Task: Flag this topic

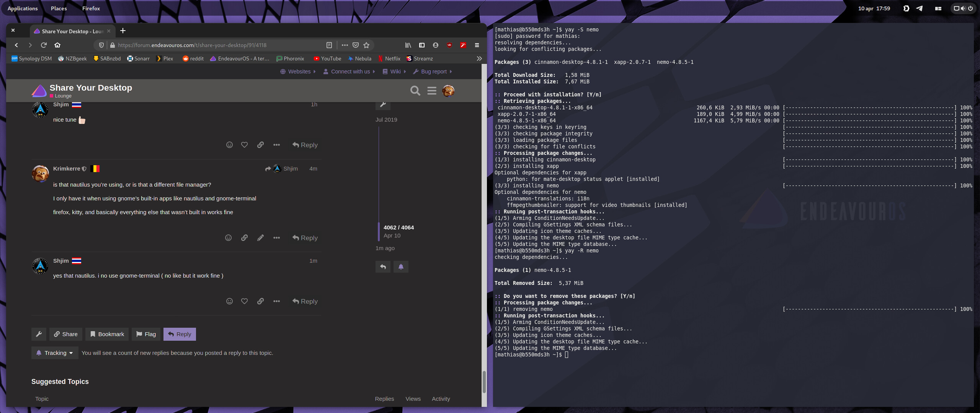Action: [x=146, y=334]
